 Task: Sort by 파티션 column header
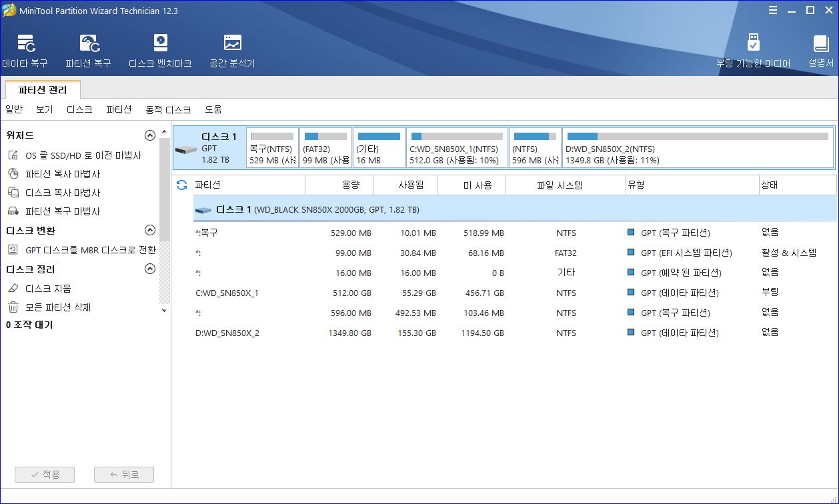(x=249, y=185)
